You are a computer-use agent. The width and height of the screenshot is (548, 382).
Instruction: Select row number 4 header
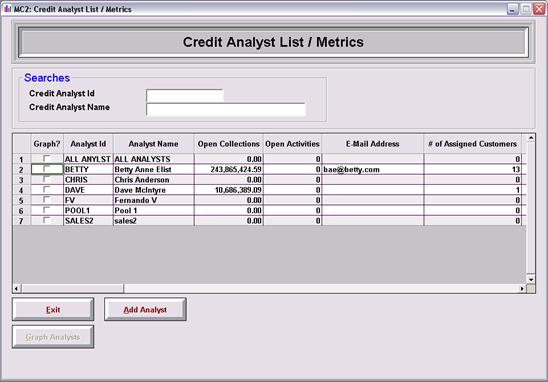(x=22, y=190)
